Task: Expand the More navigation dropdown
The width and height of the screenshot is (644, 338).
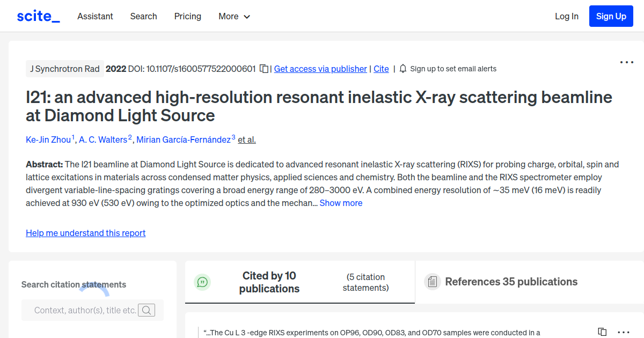Action: [x=234, y=16]
